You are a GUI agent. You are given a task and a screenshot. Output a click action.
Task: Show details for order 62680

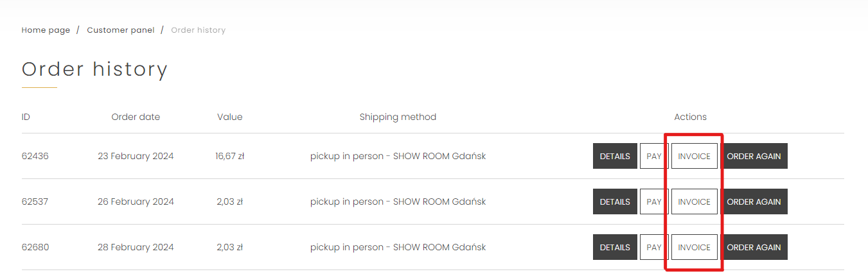615,247
